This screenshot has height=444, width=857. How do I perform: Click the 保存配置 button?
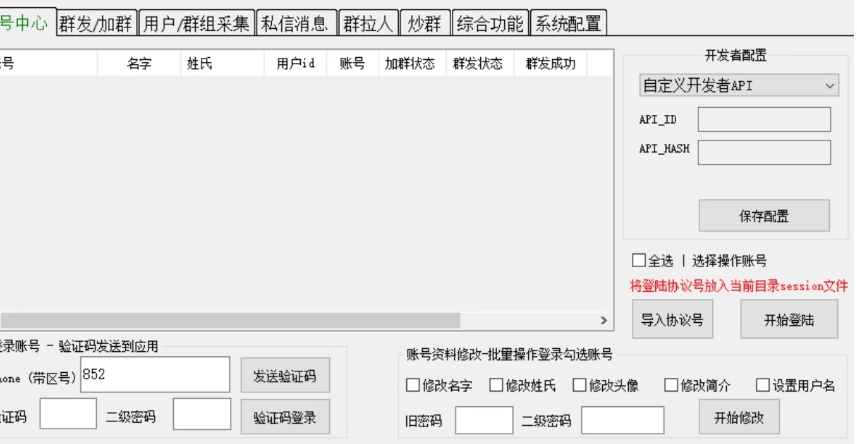764,216
